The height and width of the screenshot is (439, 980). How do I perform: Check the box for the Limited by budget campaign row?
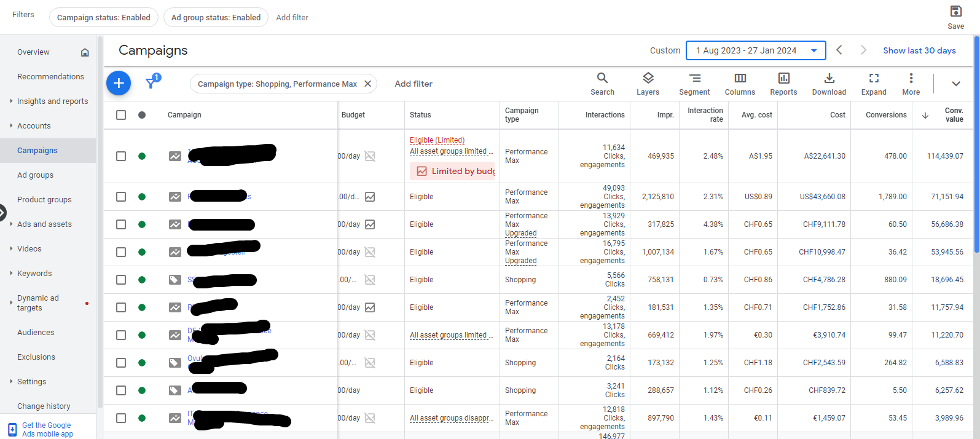click(121, 156)
